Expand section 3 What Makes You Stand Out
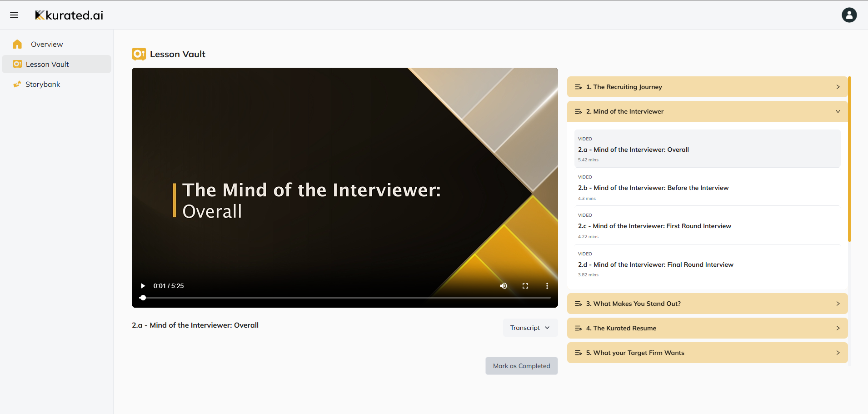The image size is (868, 414). point(707,303)
